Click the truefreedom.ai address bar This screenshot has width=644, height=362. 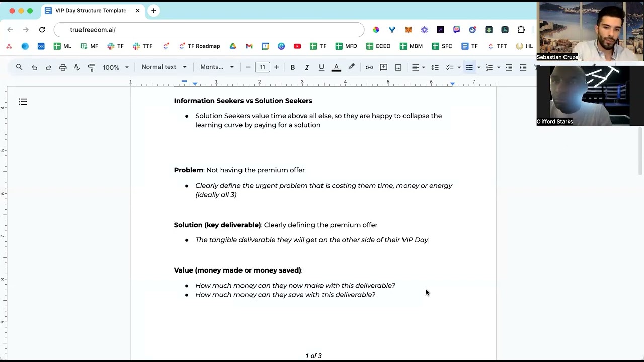pos(209,30)
